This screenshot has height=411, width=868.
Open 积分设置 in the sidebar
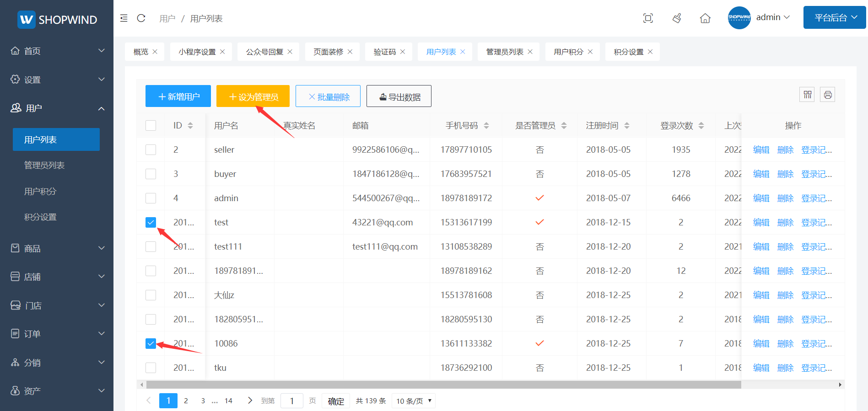coord(40,217)
